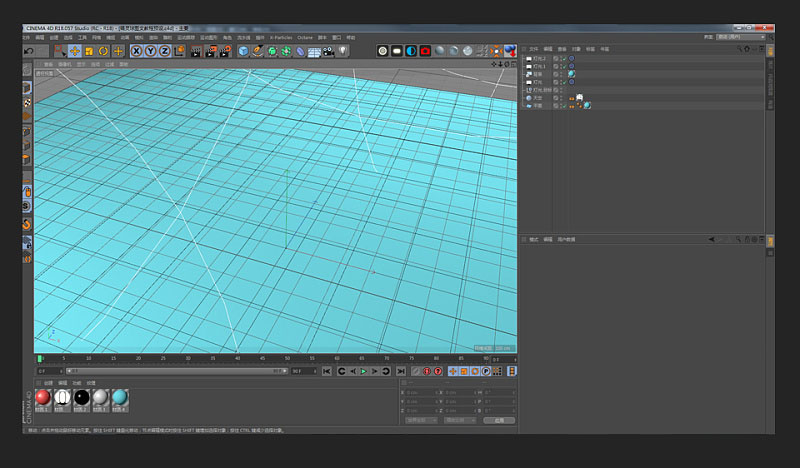This screenshot has height=468, width=800.
Task: Click frame 50 on the timeline ruler
Action: pos(287,357)
